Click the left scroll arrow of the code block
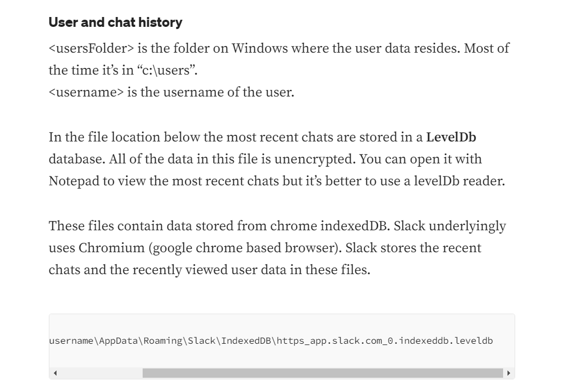The width and height of the screenshot is (564, 392). (55, 373)
